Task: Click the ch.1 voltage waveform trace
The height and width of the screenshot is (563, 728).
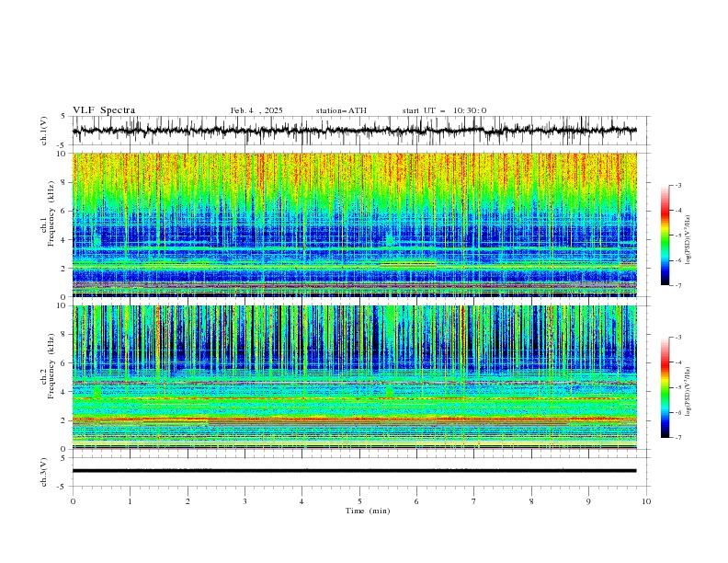Action: click(x=354, y=131)
